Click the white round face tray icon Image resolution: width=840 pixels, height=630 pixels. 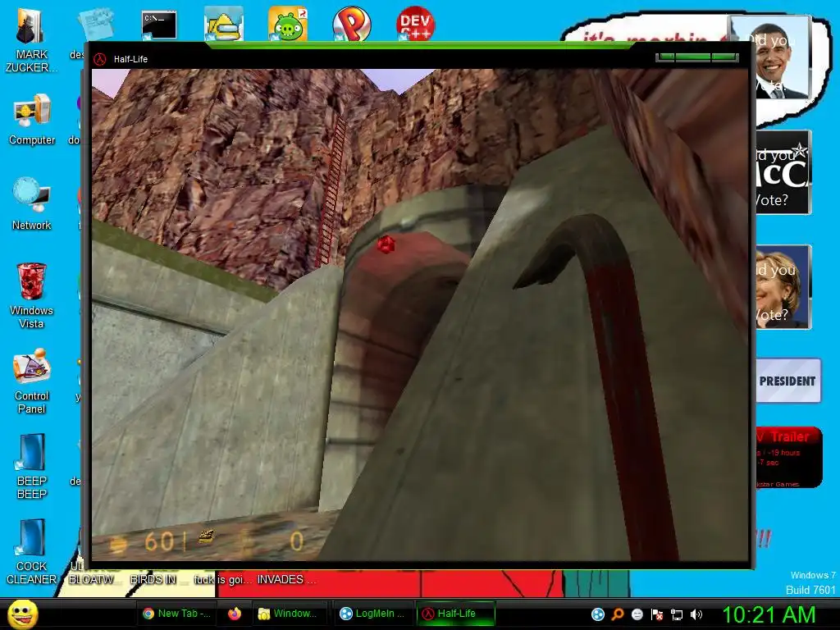[x=637, y=614]
